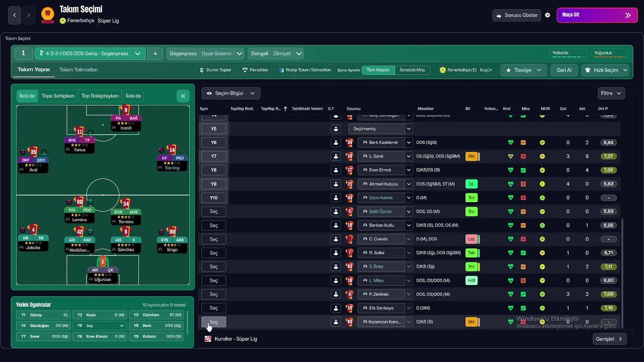Switch pitch view to Topa Sahipken
This screenshot has height=362, width=644.
[58, 96]
